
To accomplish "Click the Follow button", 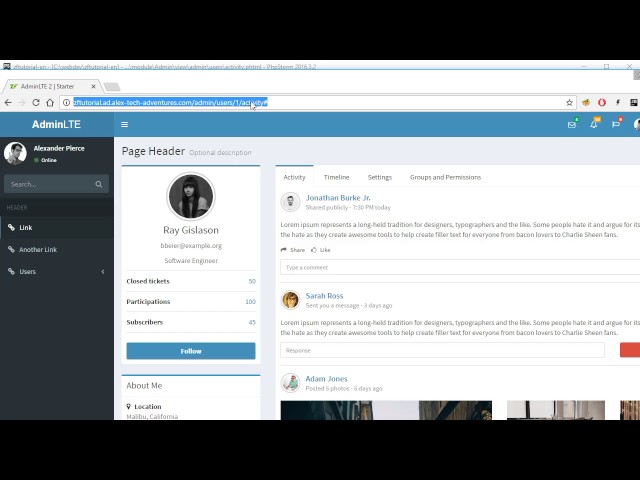I will [x=191, y=351].
